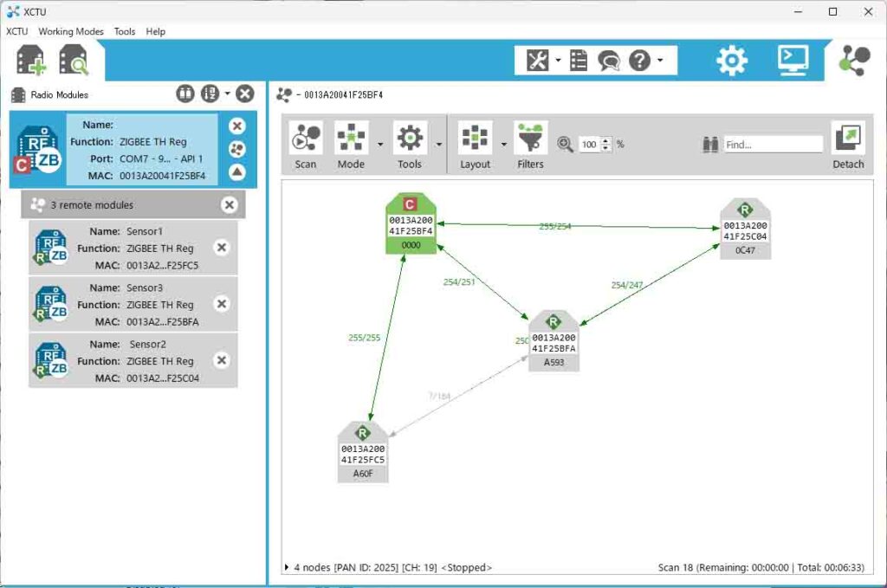
Task: Click the sort modules icon in Radio Modules header
Action: (x=210, y=94)
